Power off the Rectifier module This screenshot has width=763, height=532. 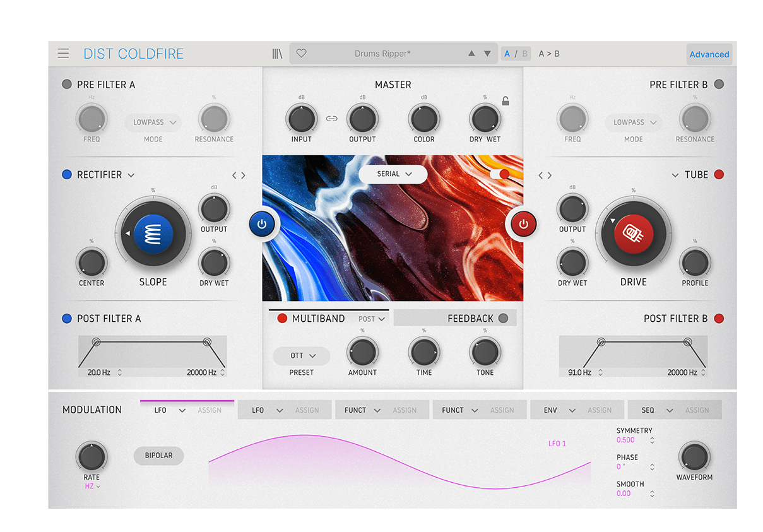263,223
